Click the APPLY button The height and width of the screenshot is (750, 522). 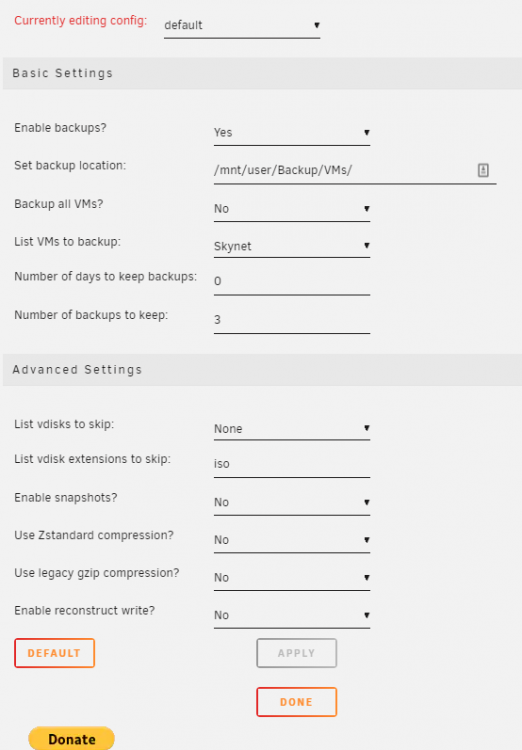click(297, 653)
